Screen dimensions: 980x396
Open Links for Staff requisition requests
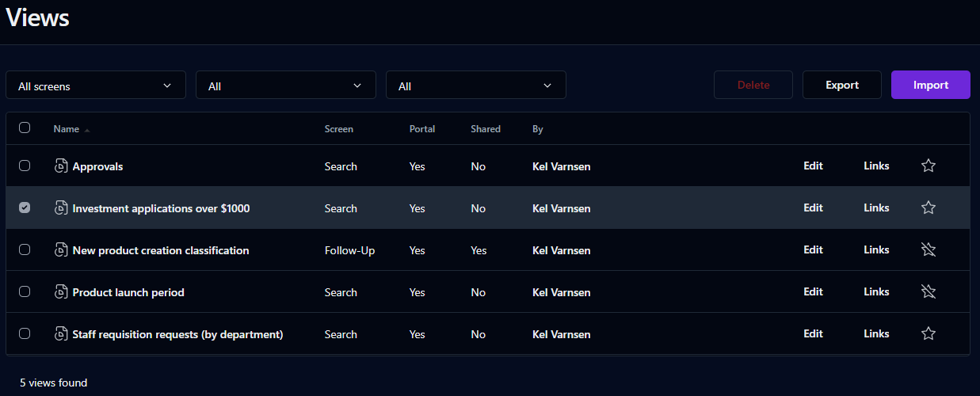[x=876, y=334]
